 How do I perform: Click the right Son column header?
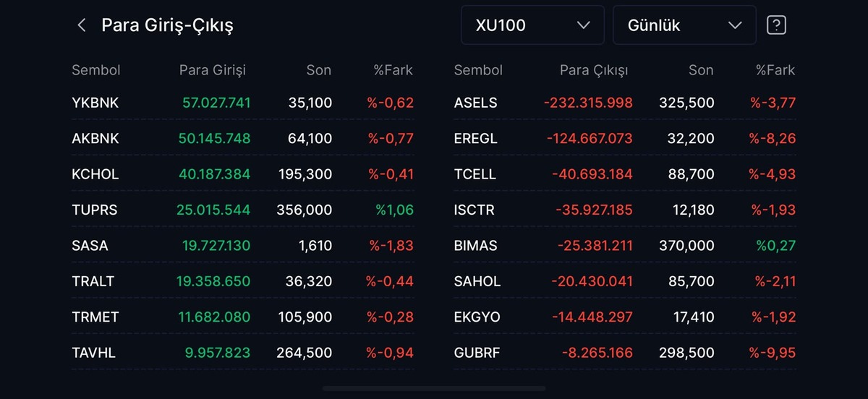pyautogui.click(x=701, y=70)
